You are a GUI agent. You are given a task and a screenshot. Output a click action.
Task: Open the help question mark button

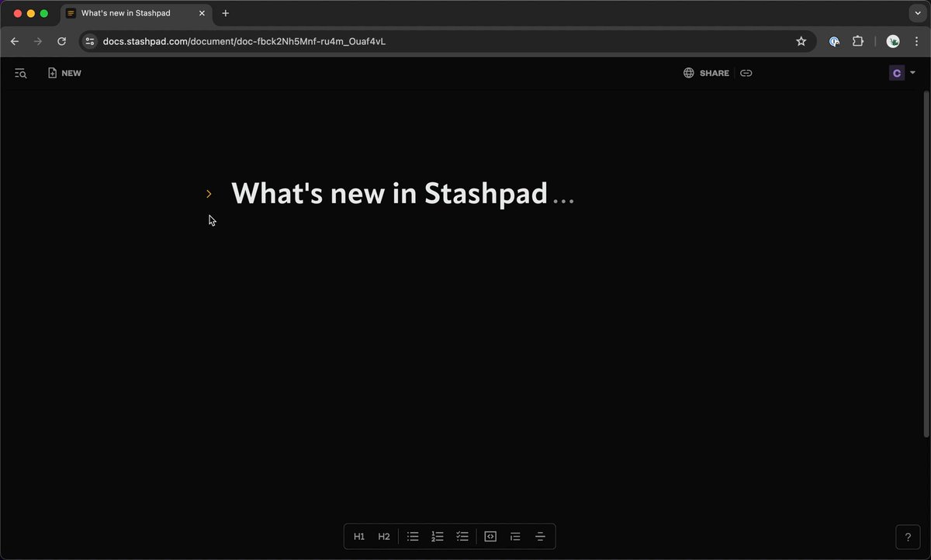(908, 537)
